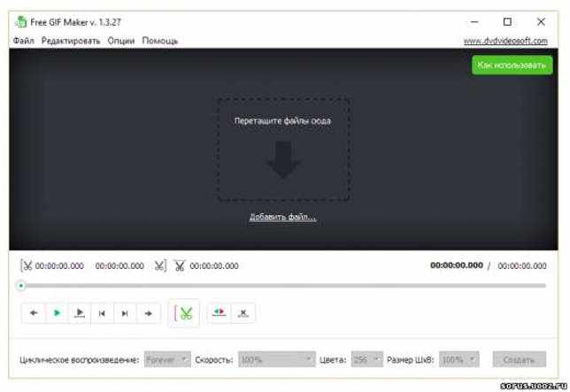Click the Перетащите файлы сюда drop zone
Viewport: 570px width, 392px height.
[283, 149]
